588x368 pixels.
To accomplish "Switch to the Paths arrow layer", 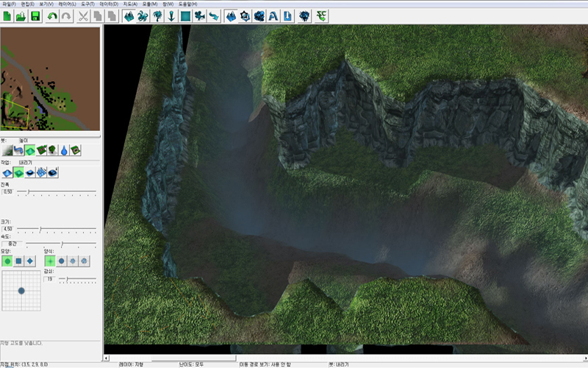I will pos(214,16).
